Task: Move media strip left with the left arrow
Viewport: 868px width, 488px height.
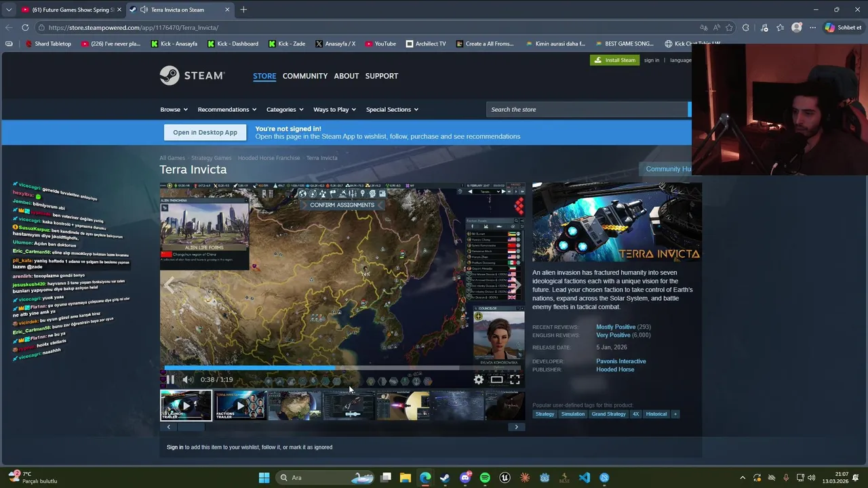Action: tap(169, 427)
